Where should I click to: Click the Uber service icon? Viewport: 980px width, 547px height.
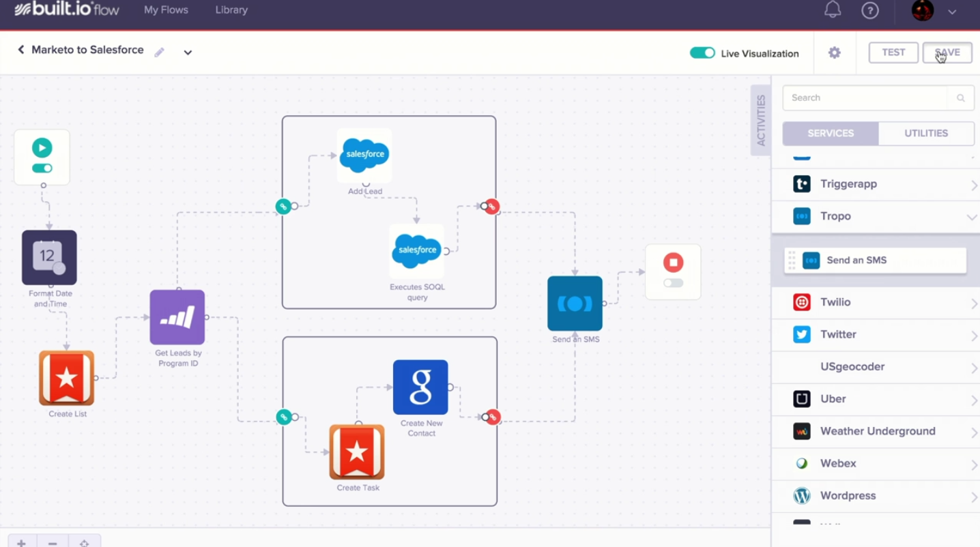(802, 399)
